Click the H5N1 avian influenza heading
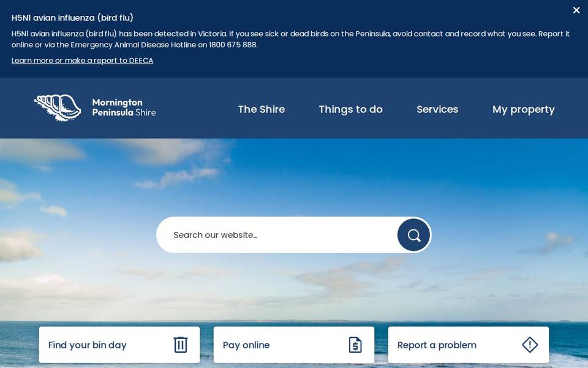This screenshot has width=588, height=368. click(x=72, y=18)
